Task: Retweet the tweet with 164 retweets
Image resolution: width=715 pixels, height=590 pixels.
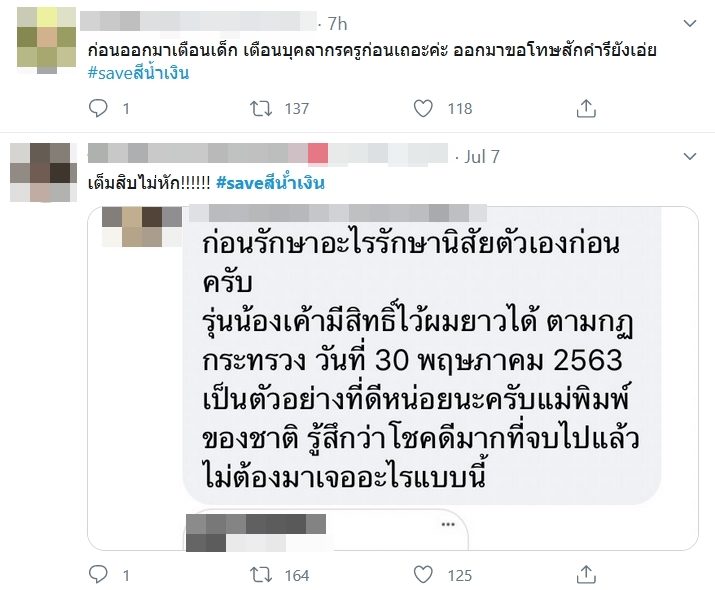Action: [x=261, y=575]
